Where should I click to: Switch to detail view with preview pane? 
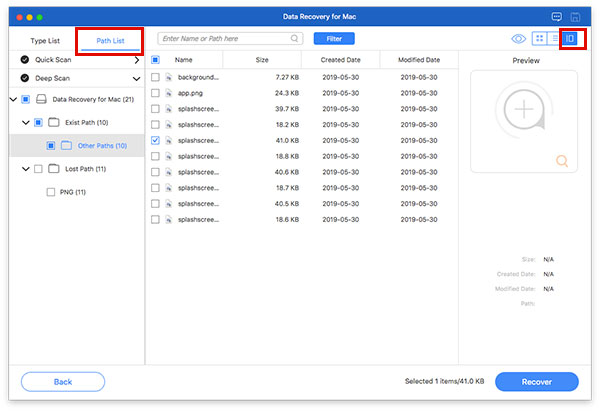569,38
